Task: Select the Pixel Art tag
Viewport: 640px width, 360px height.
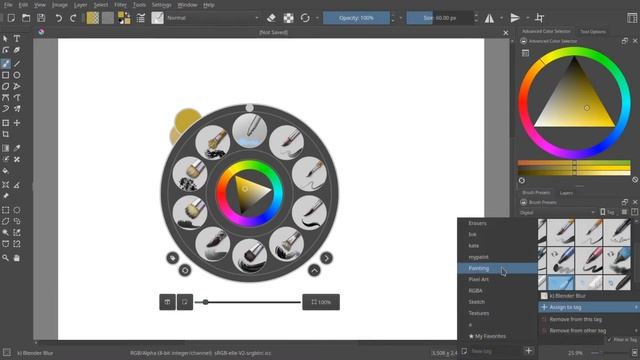Action: click(497, 280)
